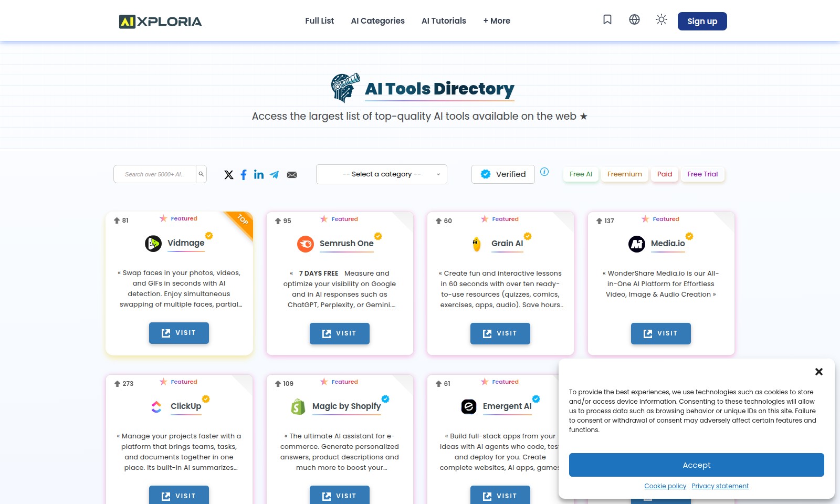This screenshot has width=840, height=504.
Task: Open the Emergent AI title link
Action: pos(507,406)
